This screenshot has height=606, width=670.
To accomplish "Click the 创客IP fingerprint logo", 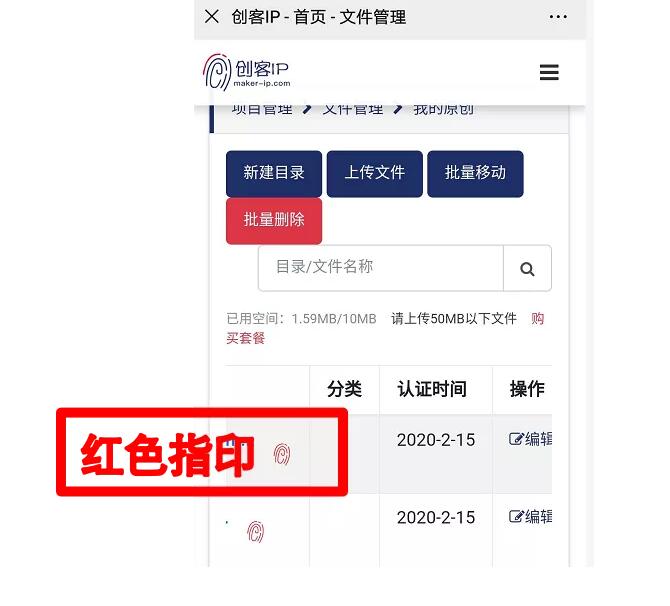I will pyautogui.click(x=247, y=72).
